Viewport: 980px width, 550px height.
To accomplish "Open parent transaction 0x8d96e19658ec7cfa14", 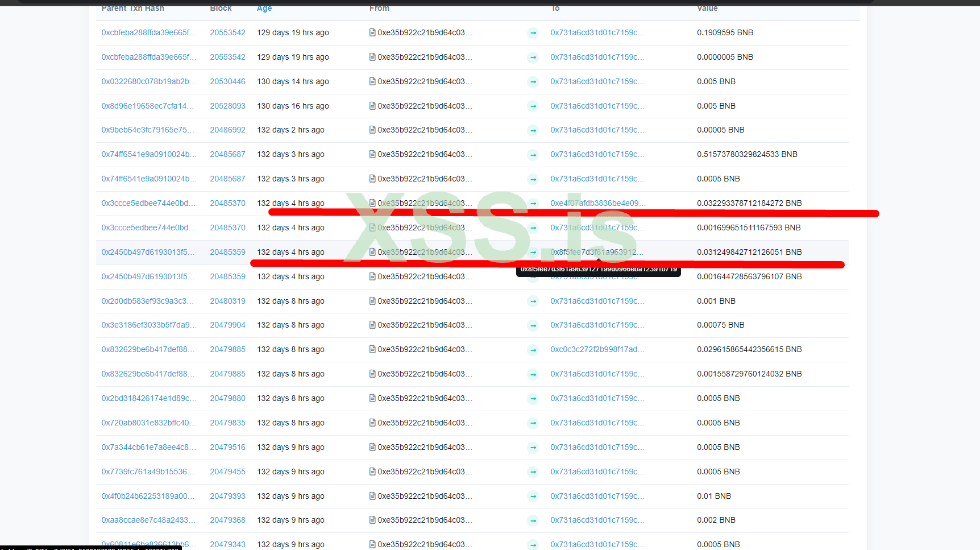I will [x=148, y=106].
